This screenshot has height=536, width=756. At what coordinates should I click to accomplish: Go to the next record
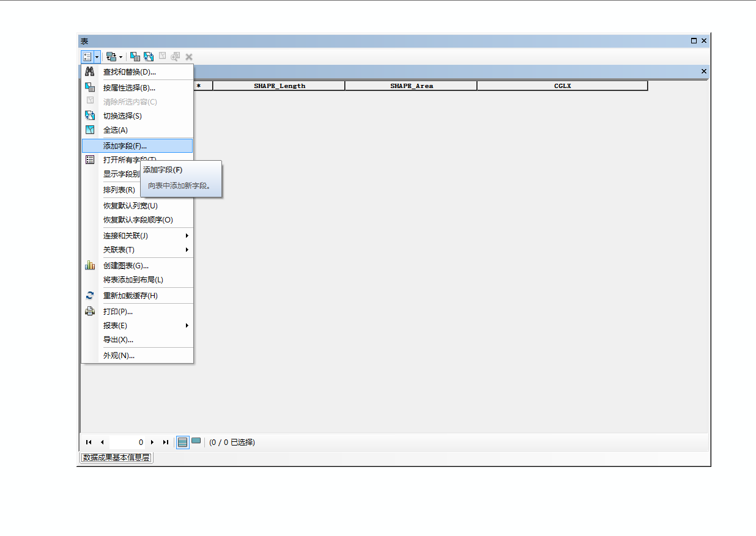click(x=152, y=442)
